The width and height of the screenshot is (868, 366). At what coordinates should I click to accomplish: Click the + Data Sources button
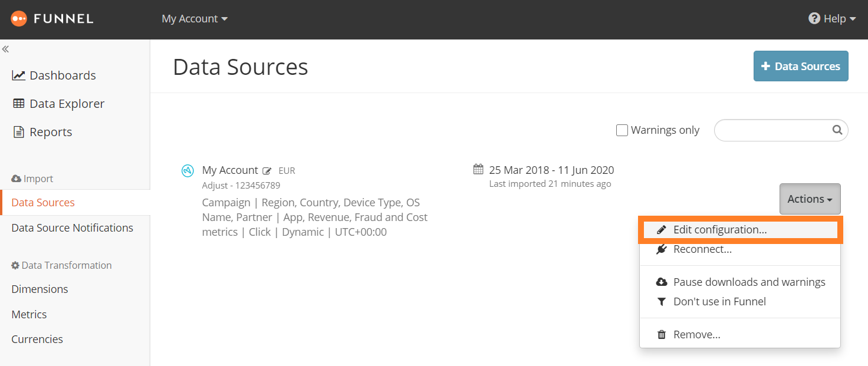tap(801, 66)
